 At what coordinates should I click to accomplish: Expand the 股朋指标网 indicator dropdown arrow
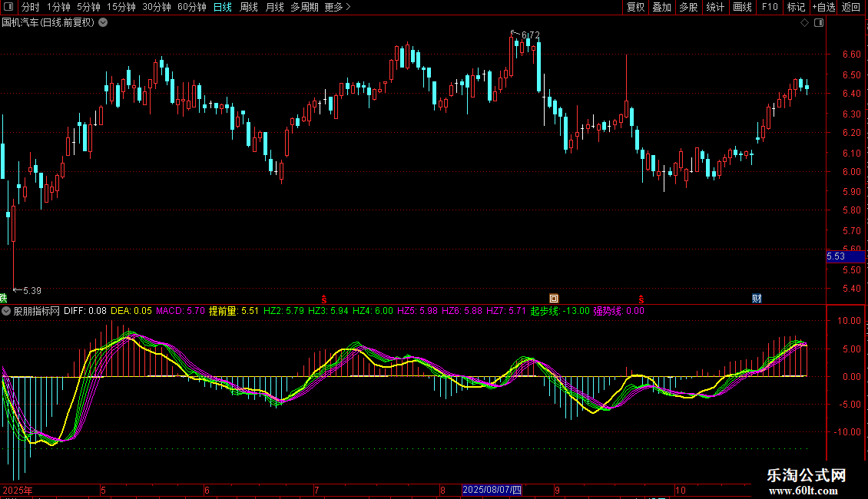(7, 312)
